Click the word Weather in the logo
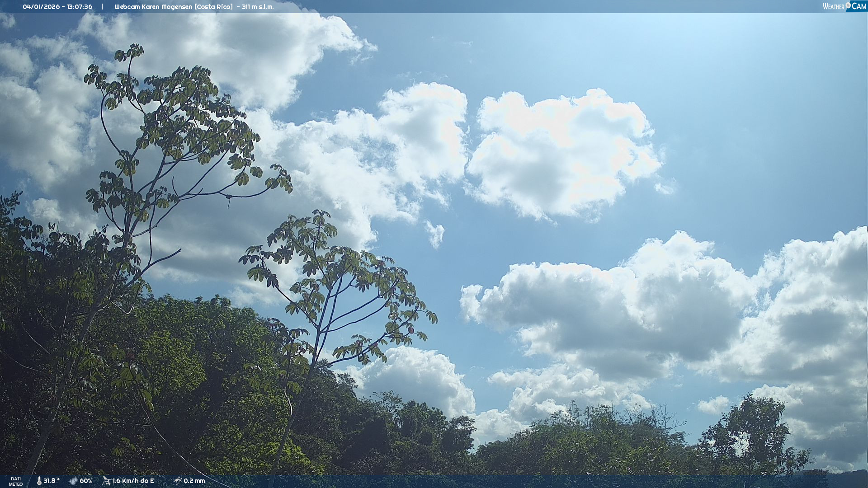 [x=833, y=6]
